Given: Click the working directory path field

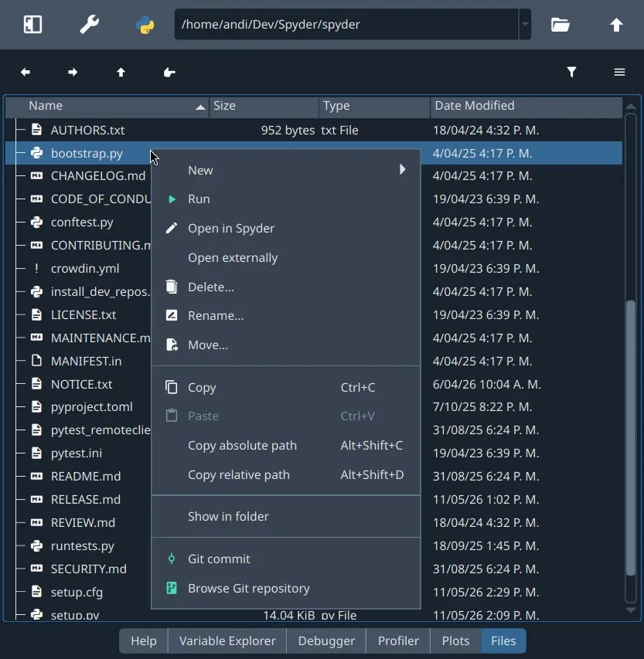Looking at the screenshot, I should tap(346, 25).
